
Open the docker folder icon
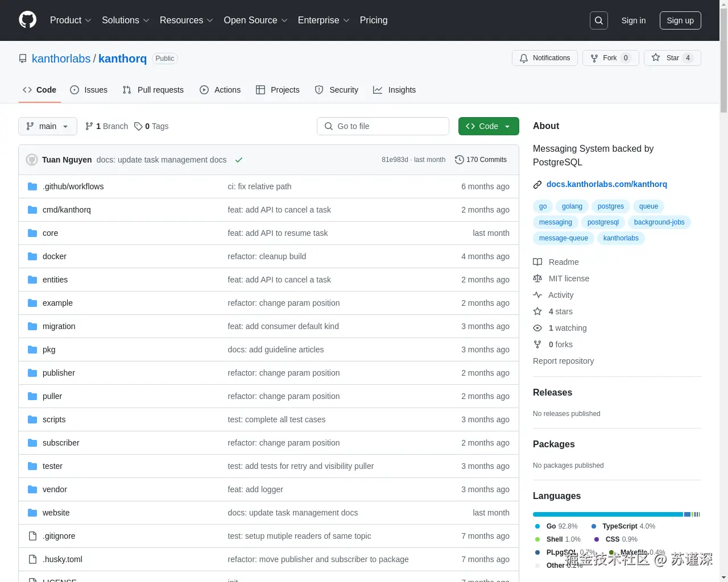(32, 256)
